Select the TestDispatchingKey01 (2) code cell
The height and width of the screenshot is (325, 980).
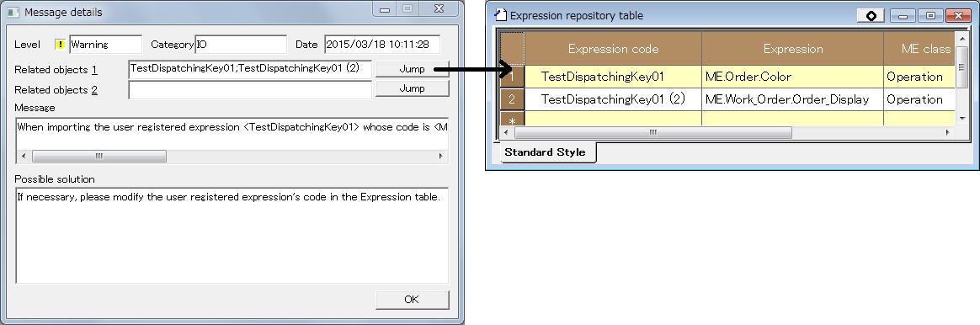(x=613, y=99)
